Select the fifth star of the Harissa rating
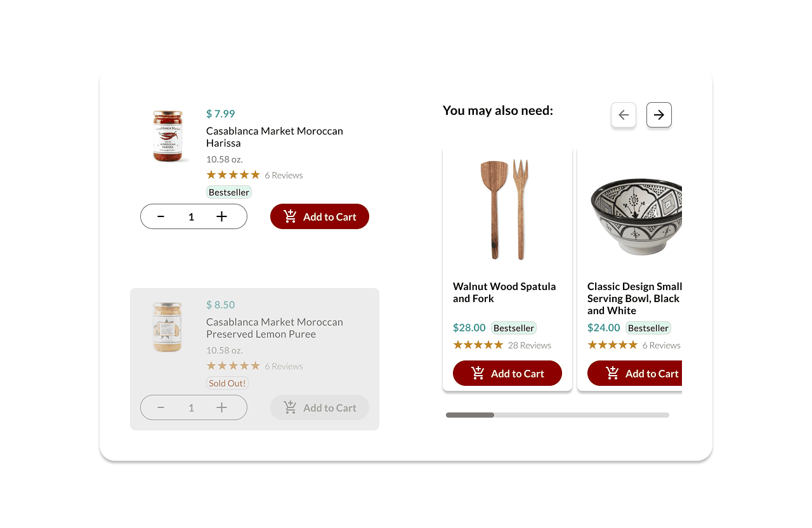 256,175
